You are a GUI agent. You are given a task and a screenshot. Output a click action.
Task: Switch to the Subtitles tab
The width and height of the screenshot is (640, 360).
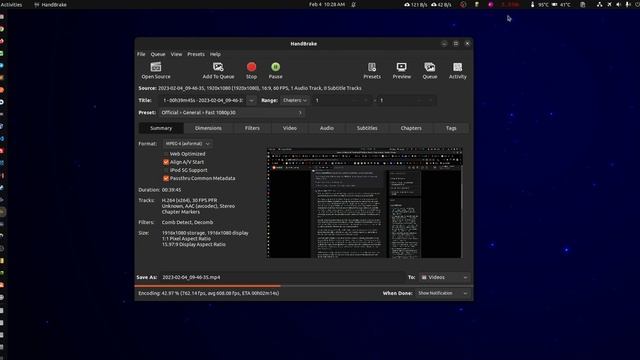coord(367,128)
